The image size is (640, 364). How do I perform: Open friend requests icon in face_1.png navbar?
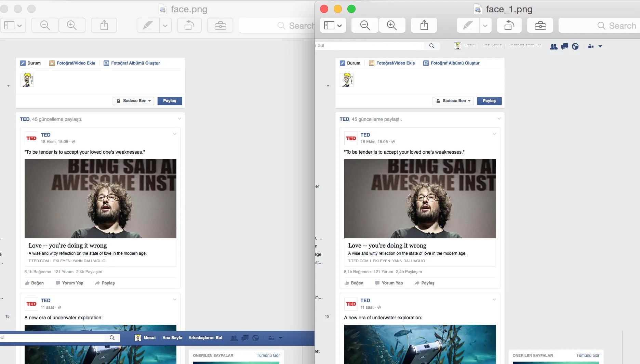(554, 46)
